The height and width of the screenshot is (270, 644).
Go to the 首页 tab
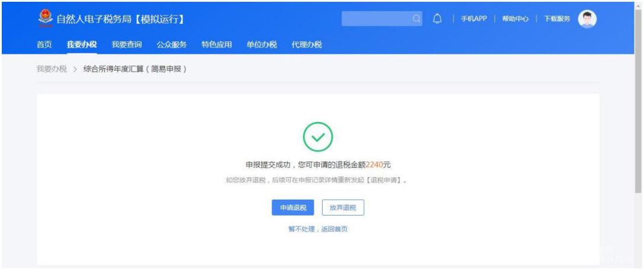point(44,45)
